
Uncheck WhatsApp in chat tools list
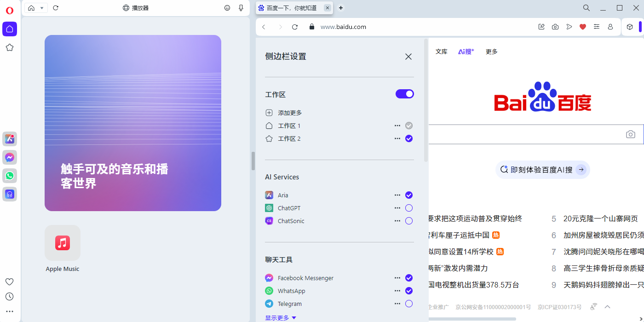(x=409, y=291)
